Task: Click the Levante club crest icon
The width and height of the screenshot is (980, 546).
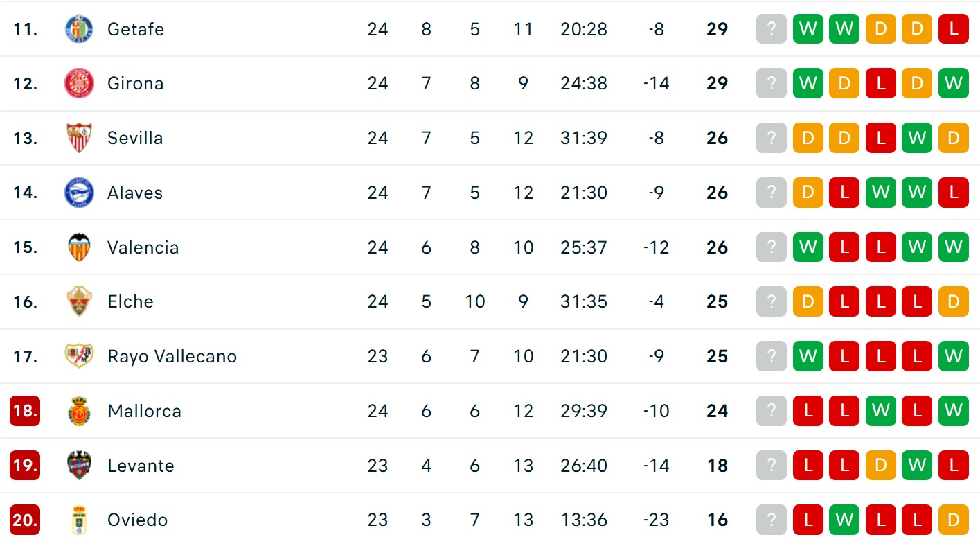Action: (x=79, y=466)
